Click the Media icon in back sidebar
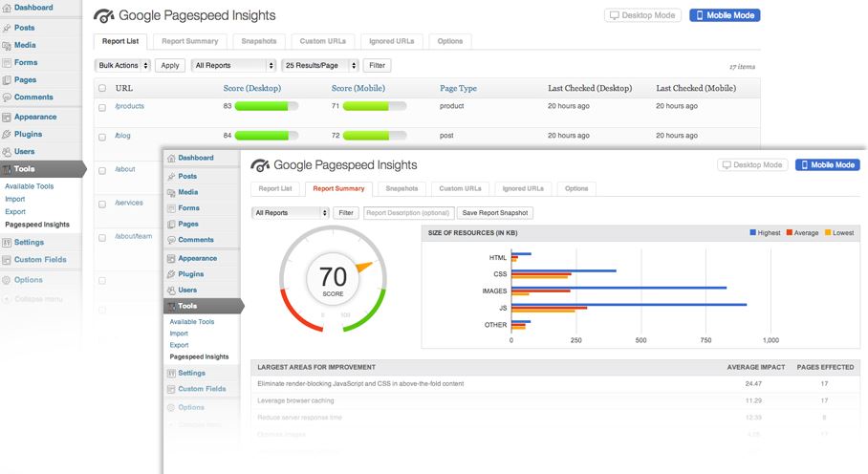Image resolution: width=868 pixels, height=474 pixels. 7,45
